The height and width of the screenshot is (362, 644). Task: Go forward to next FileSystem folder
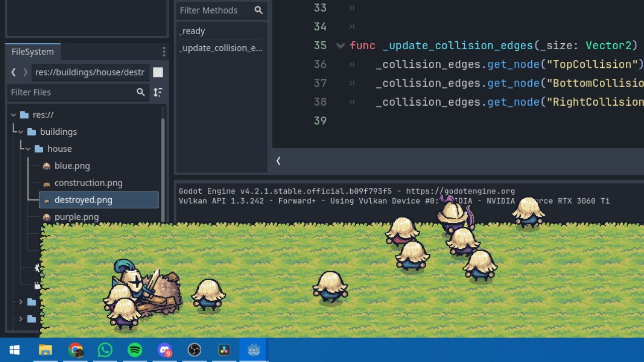pyautogui.click(x=25, y=72)
